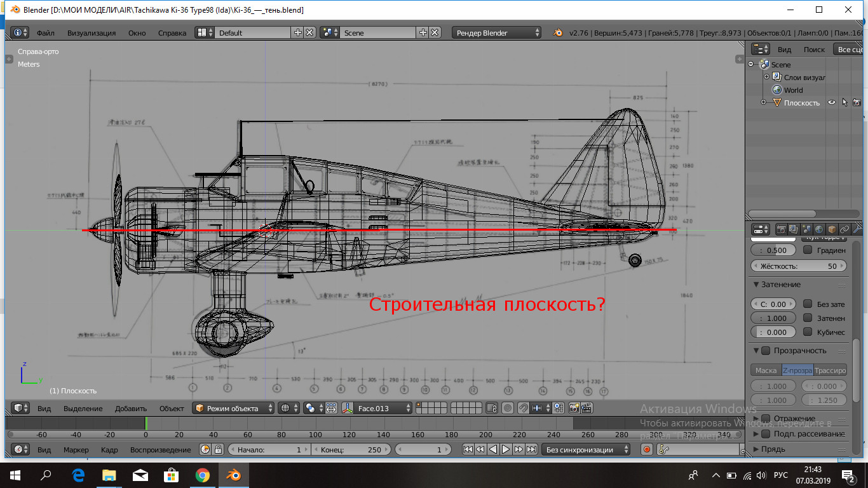
Task: Jump to the timeline end frame button
Action: click(531, 449)
